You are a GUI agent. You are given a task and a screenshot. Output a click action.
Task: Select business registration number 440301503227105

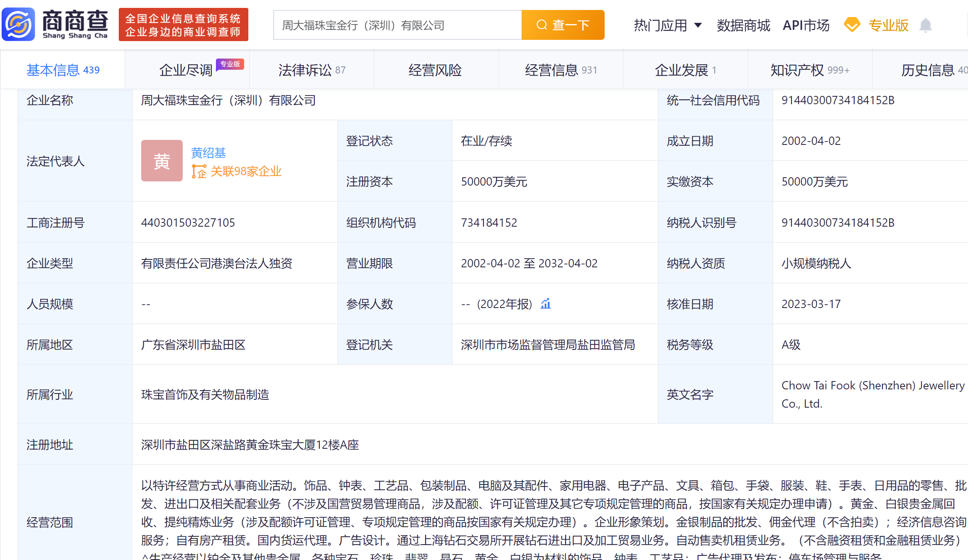click(188, 223)
